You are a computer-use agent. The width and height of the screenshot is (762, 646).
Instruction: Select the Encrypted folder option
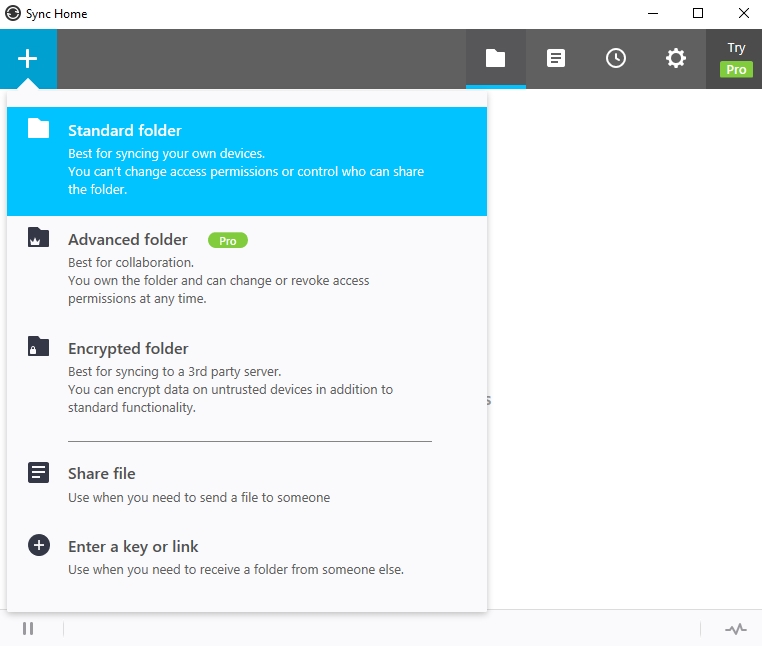(x=246, y=378)
